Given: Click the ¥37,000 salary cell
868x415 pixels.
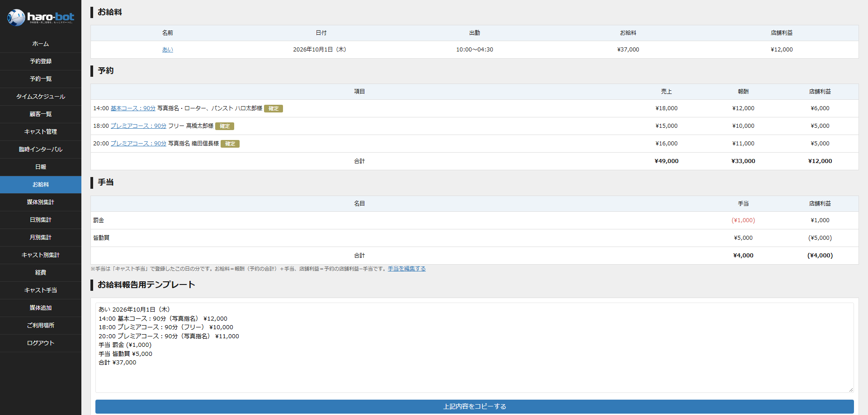Looking at the screenshot, I should coord(628,50).
